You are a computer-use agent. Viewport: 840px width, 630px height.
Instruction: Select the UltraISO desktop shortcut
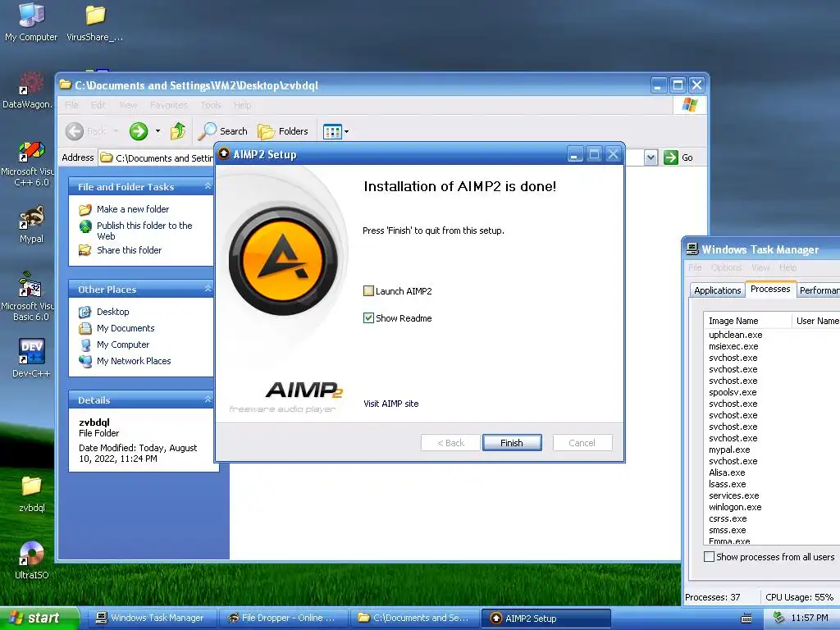click(x=31, y=559)
